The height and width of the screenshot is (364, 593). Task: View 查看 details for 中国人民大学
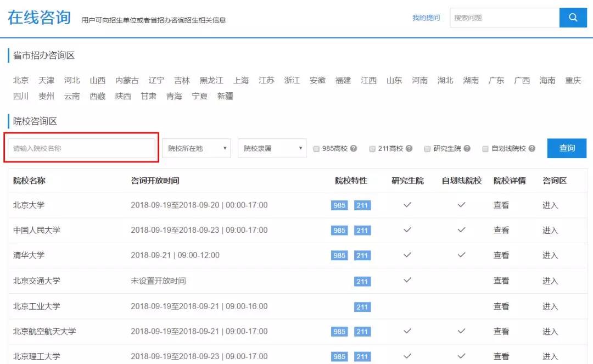pos(501,231)
